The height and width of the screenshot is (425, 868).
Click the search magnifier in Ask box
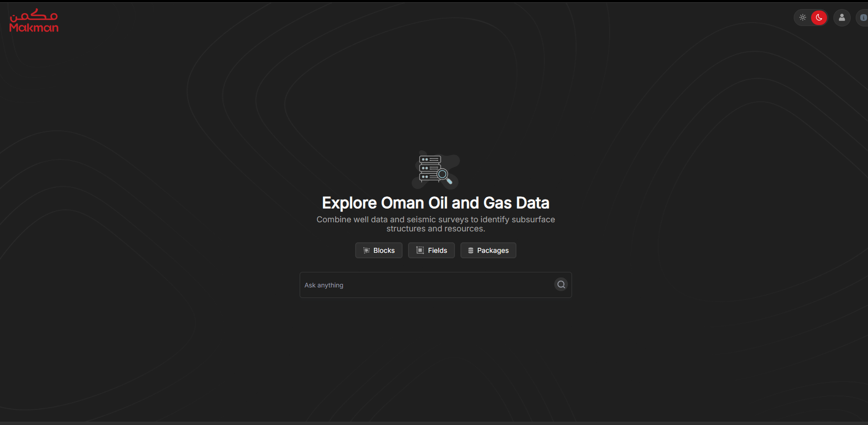[561, 285]
